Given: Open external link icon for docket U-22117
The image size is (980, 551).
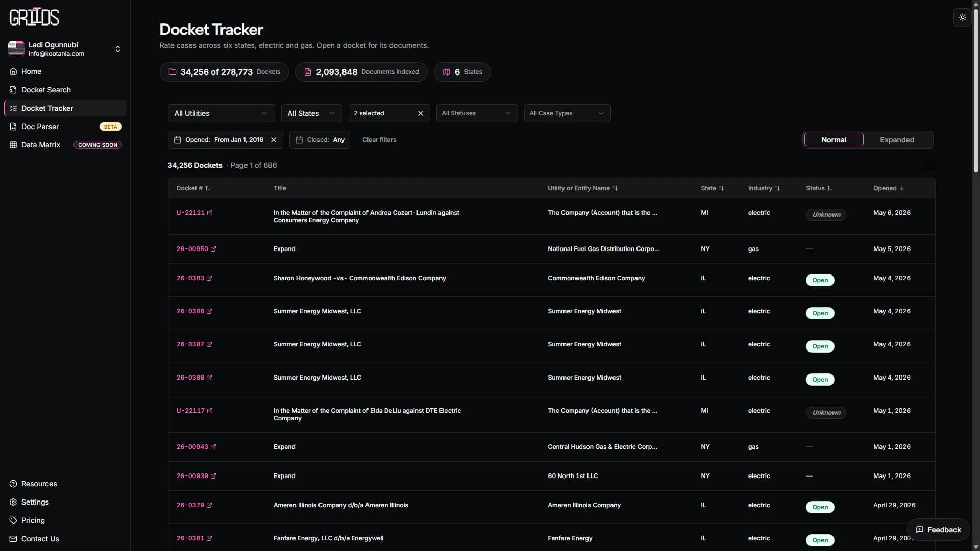Looking at the screenshot, I should (x=210, y=411).
